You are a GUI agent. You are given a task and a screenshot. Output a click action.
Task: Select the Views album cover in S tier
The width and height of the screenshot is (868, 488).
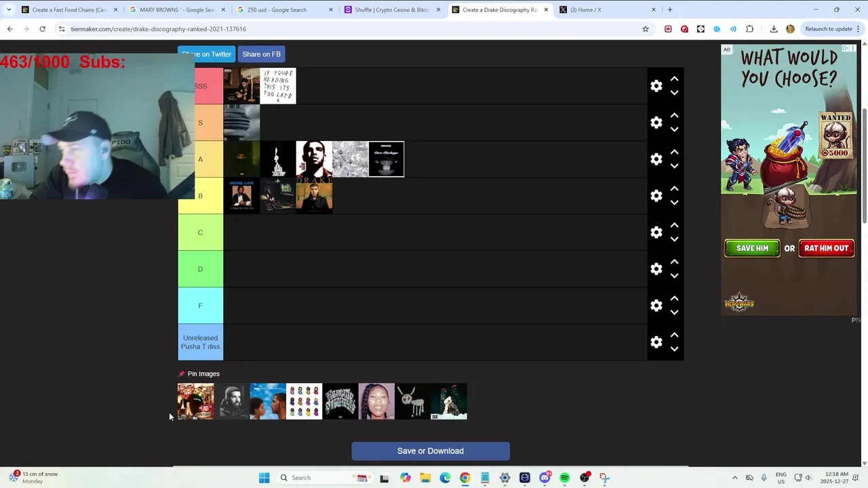tap(241, 123)
